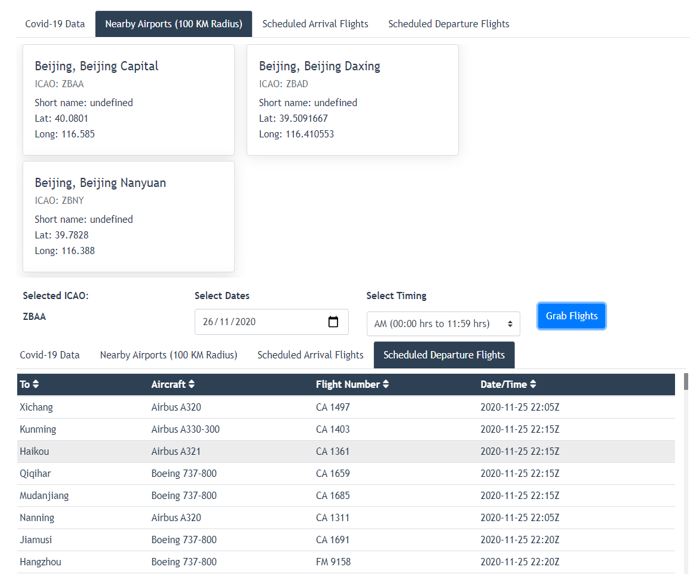Switch to upper Covid-19 Data tab
Viewport: 700px width, 587px height.
coord(55,24)
